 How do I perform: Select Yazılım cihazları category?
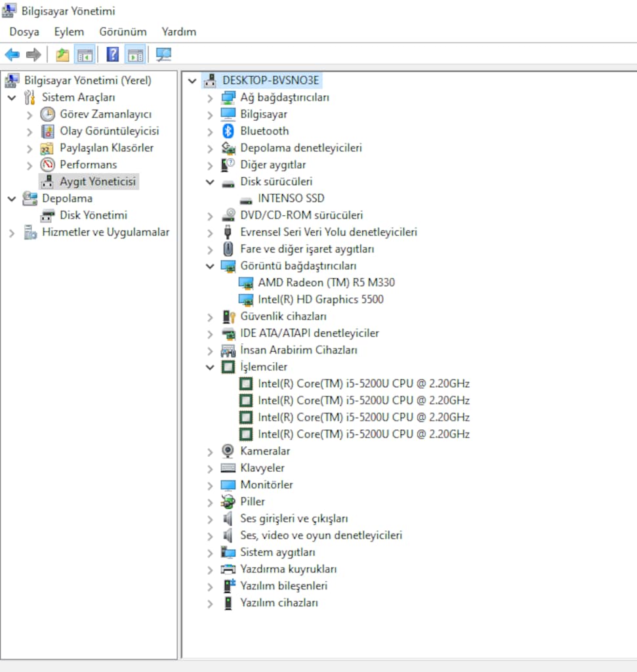click(x=279, y=603)
